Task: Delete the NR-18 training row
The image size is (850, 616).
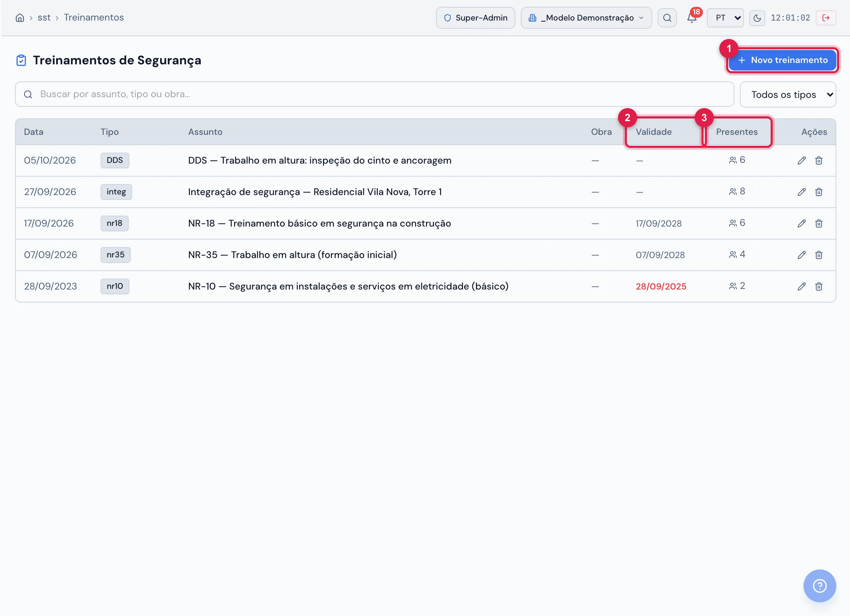Action: [x=819, y=223]
